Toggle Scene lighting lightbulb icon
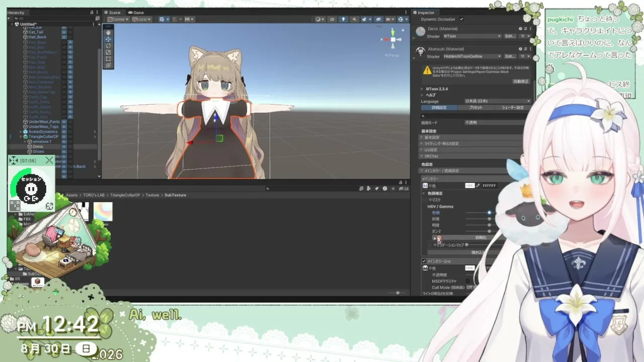Viewport: 644px width, 362px height. coord(344,19)
